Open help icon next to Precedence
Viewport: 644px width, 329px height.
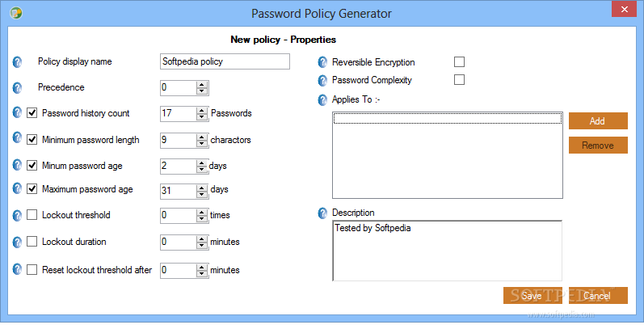point(17,87)
